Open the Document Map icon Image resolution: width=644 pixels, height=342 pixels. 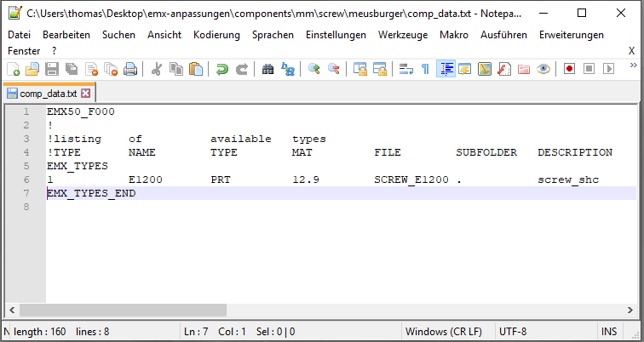coord(485,69)
